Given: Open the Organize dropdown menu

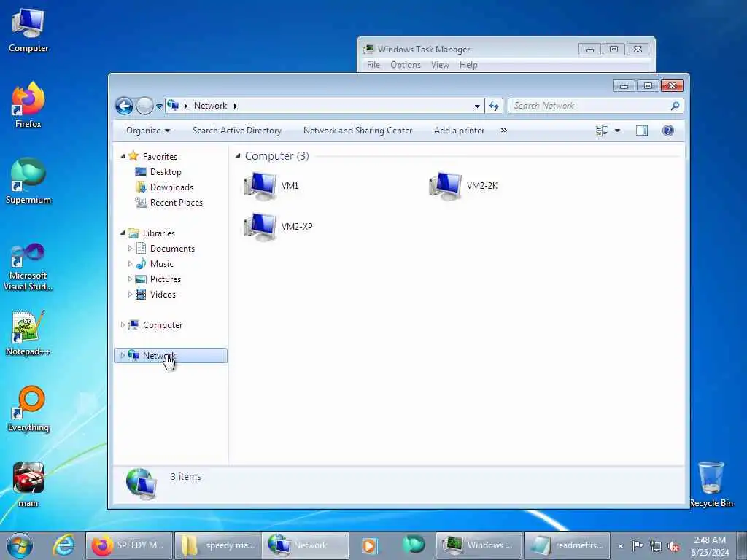Looking at the screenshot, I should pyautogui.click(x=147, y=131).
